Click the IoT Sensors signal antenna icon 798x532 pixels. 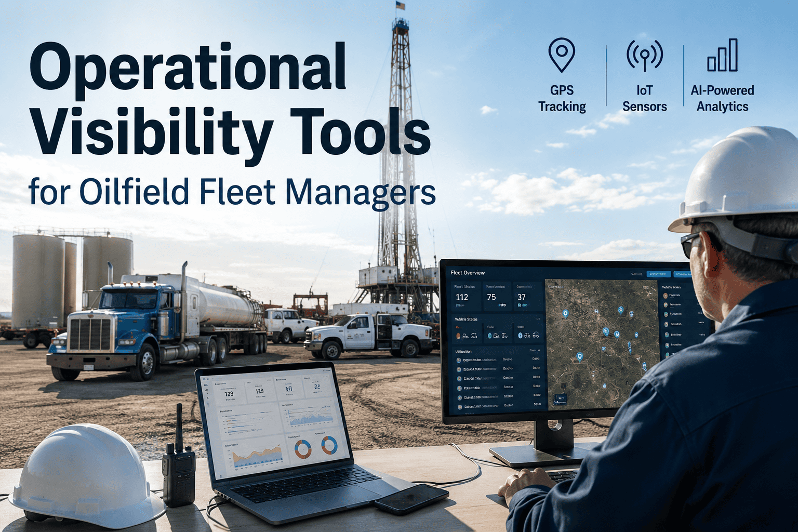pos(645,55)
